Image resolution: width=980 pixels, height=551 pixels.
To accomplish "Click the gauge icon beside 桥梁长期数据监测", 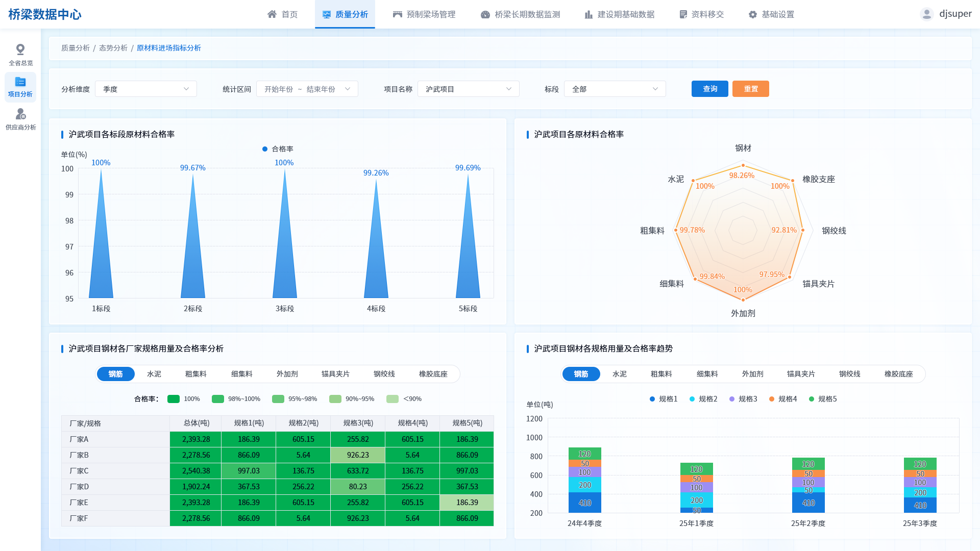I will (x=485, y=14).
